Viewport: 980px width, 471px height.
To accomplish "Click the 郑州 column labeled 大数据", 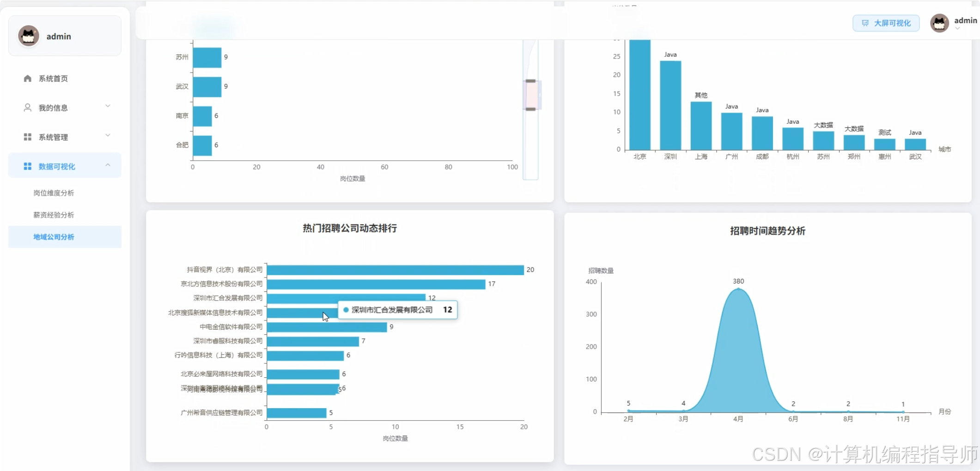I will pyautogui.click(x=854, y=142).
